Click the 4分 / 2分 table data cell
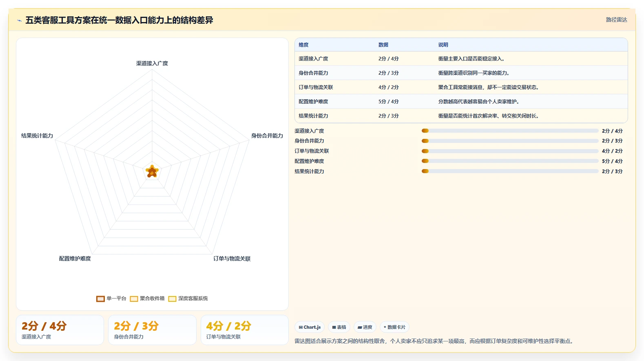The height and width of the screenshot is (361, 644). [x=388, y=87]
